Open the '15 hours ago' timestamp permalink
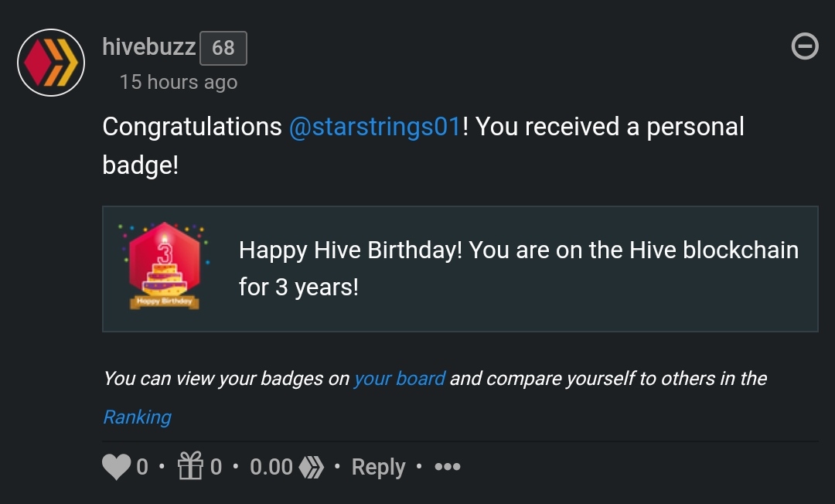The image size is (835, 504). click(179, 82)
